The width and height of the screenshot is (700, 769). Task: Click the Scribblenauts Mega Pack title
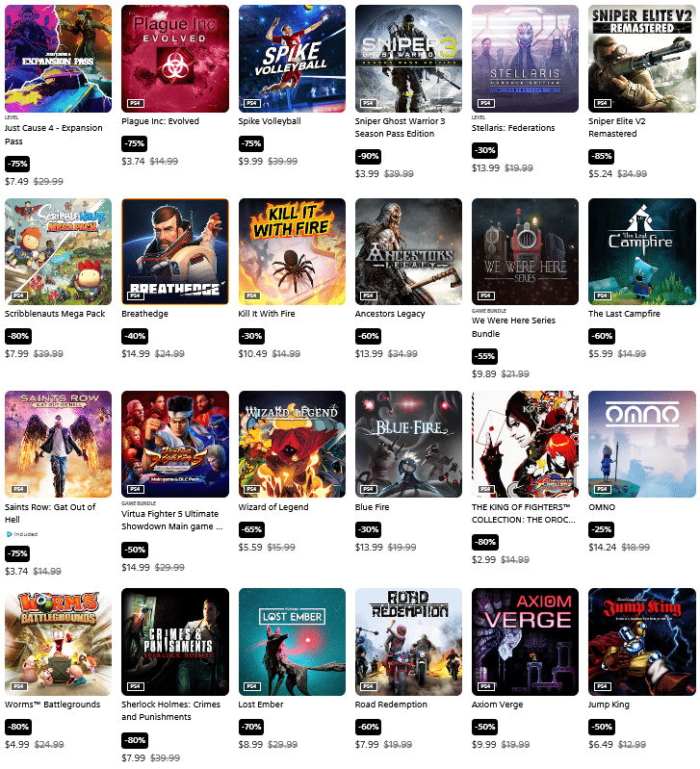click(55, 314)
